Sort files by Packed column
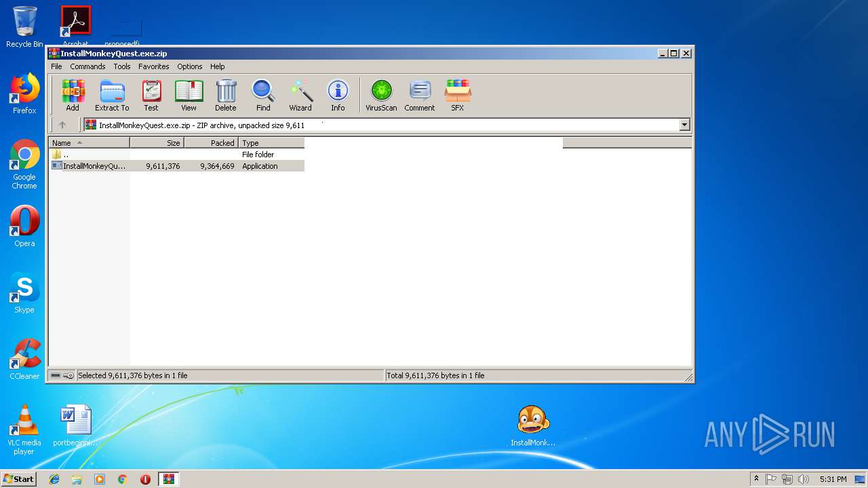This screenshot has height=488, width=868. [x=212, y=143]
